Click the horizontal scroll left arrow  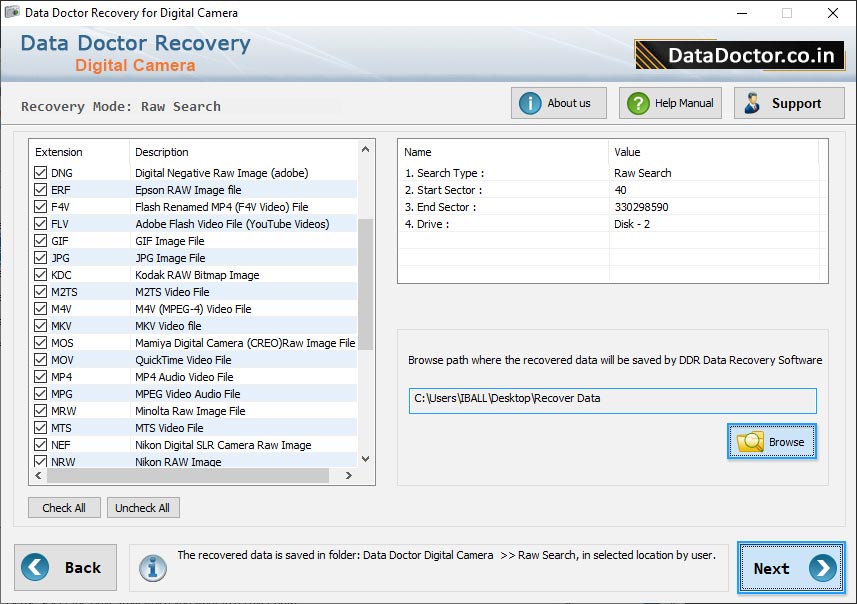pyautogui.click(x=38, y=476)
